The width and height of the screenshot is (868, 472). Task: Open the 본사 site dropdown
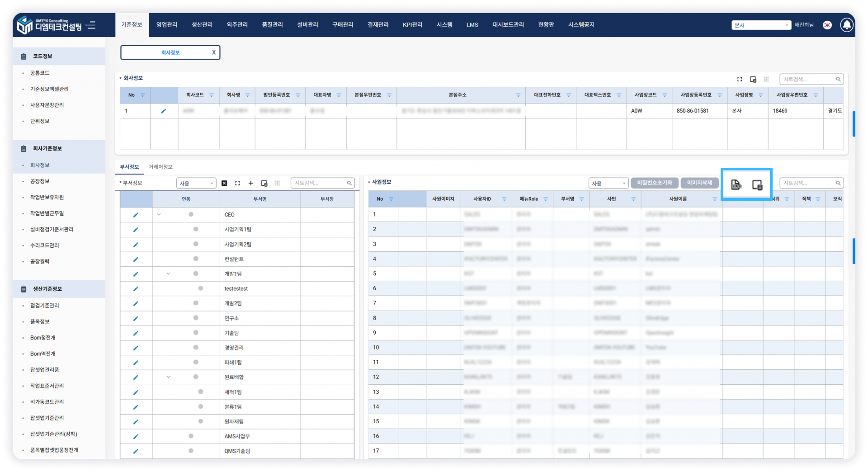tap(761, 25)
